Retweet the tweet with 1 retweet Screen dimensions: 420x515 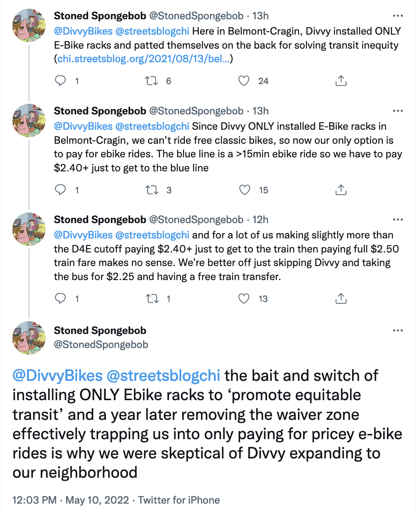click(x=151, y=299)
